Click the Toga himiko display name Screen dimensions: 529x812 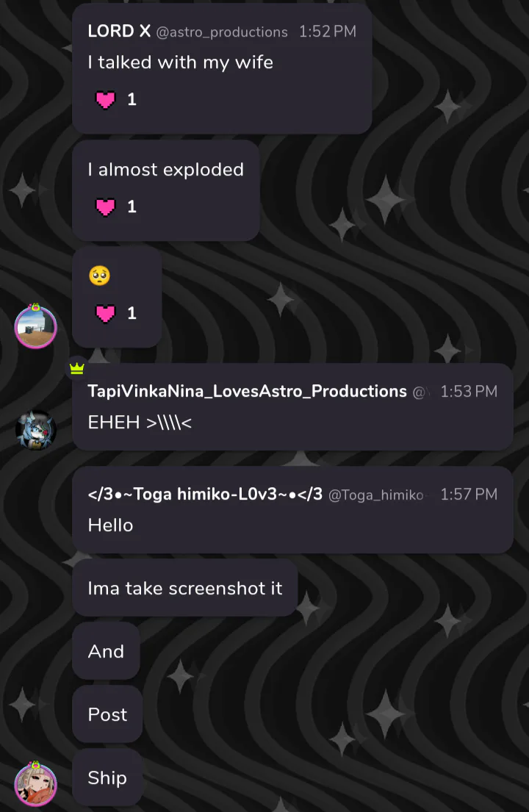click(x=205, y=495)
